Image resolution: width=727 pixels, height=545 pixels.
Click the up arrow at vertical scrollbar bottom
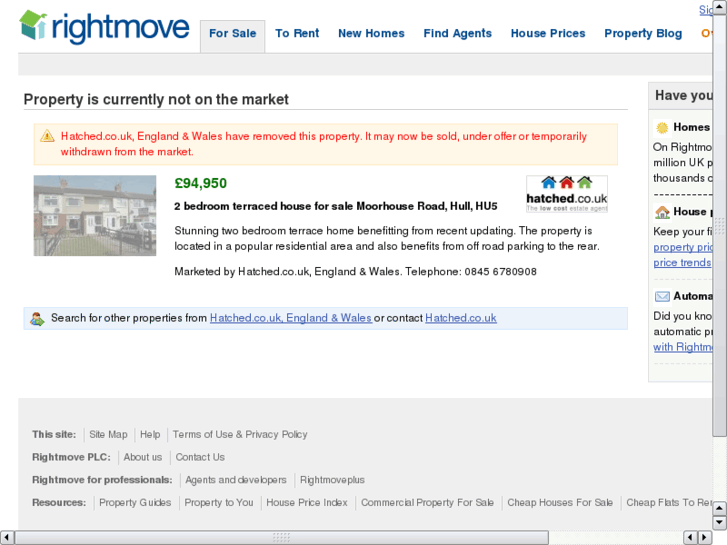point(720,508)
